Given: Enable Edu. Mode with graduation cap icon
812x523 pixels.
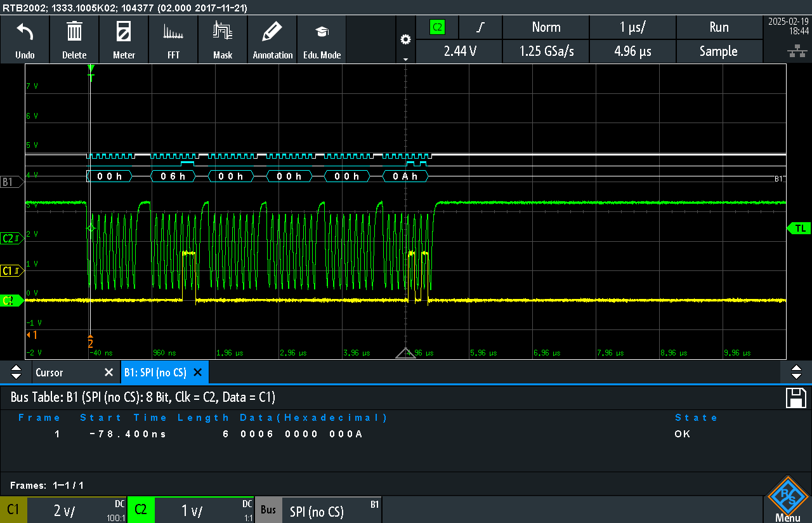Looking at the screenshot, I should [x=322, y=39].
